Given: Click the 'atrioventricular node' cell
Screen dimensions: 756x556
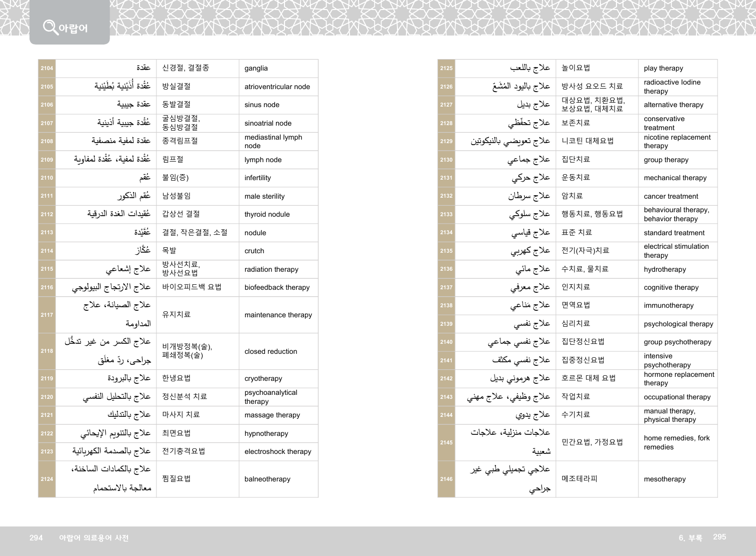Looking at the screenshot, I should (277, 87).
